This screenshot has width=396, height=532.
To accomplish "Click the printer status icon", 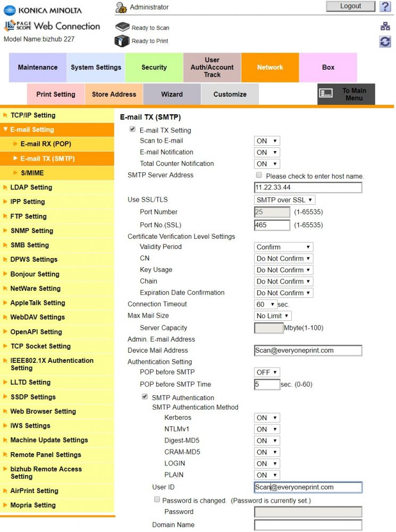I will [122, 41].
